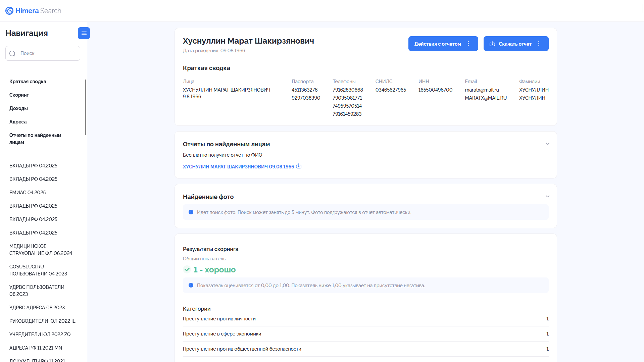Image resolution: width=644 pixels, height=362 pixels.
Task: Click phone number 79162830668
Action: [348, 90]
